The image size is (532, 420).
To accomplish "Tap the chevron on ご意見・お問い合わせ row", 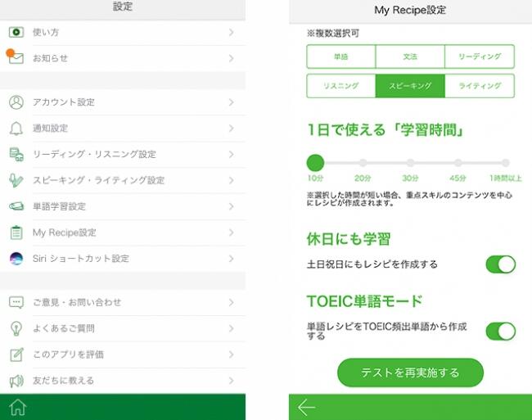I will [x=232, y=302].
